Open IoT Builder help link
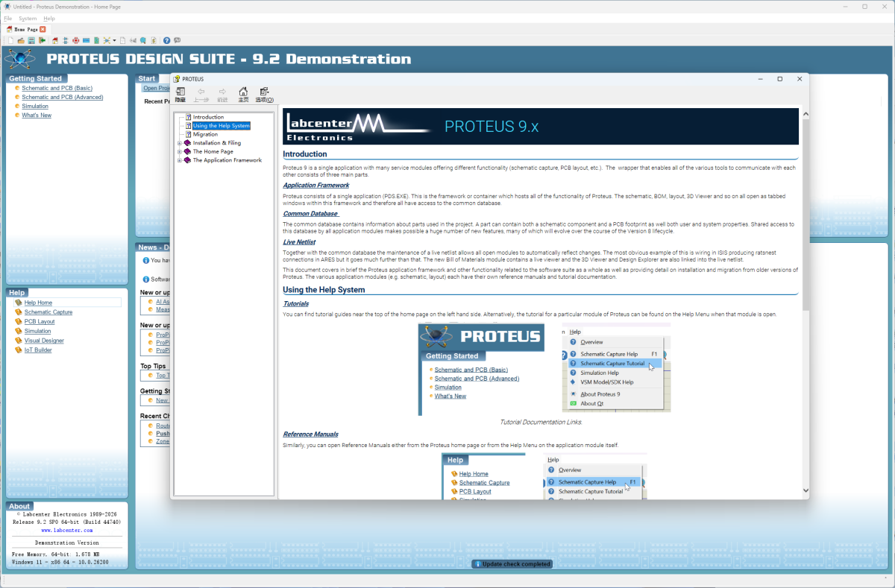Image resolution: width=895 pixels, height=588 pixels. pyautogui.click(x=38, y=350)
